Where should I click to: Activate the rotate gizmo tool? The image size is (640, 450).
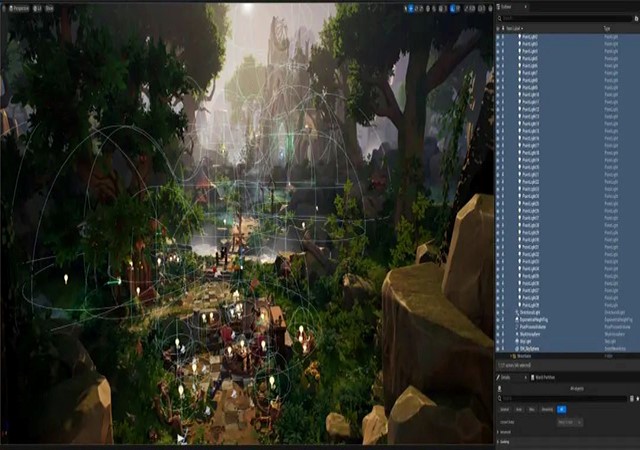pos(417,9)
